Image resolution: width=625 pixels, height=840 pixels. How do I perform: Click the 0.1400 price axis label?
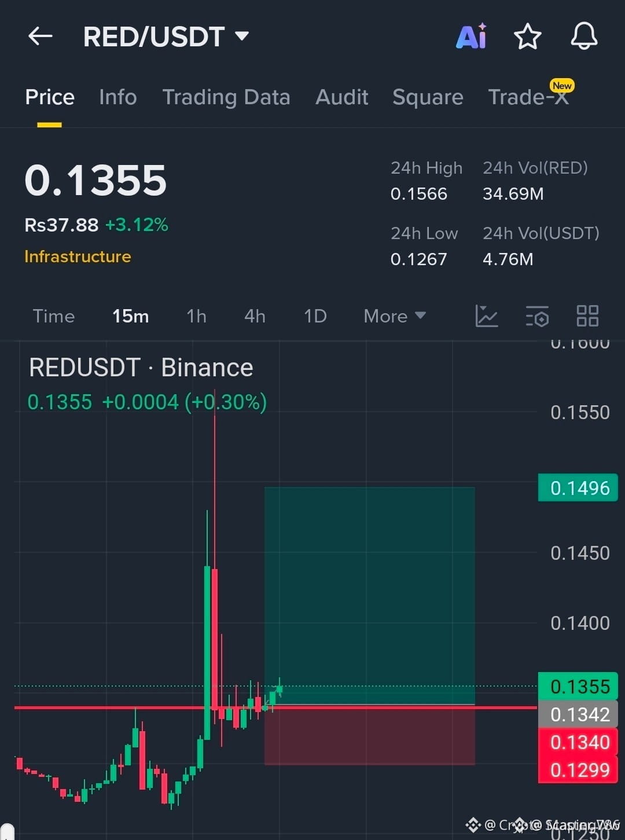click(580, 623)
